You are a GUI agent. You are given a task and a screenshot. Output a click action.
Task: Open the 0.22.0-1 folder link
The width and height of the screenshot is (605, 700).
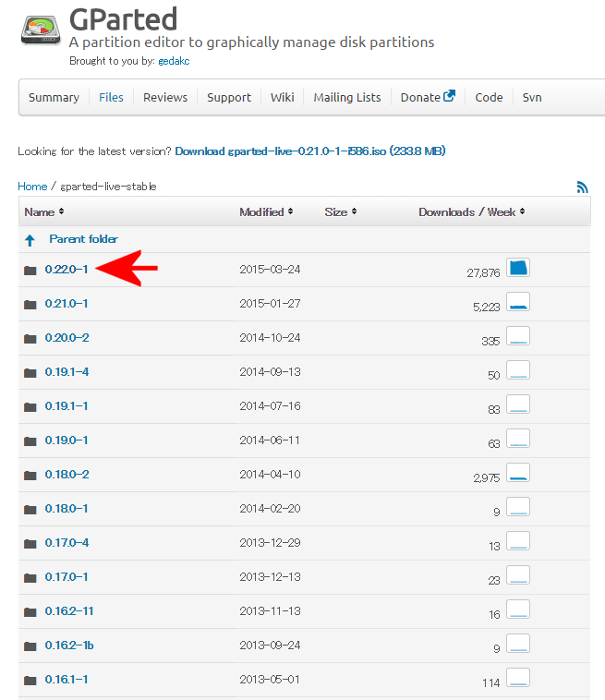(67, 270)
